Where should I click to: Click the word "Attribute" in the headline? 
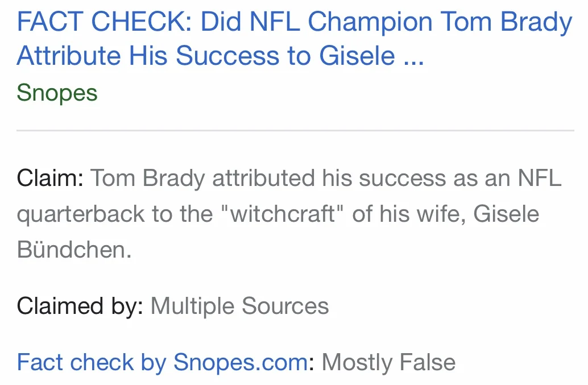(69, 56)
